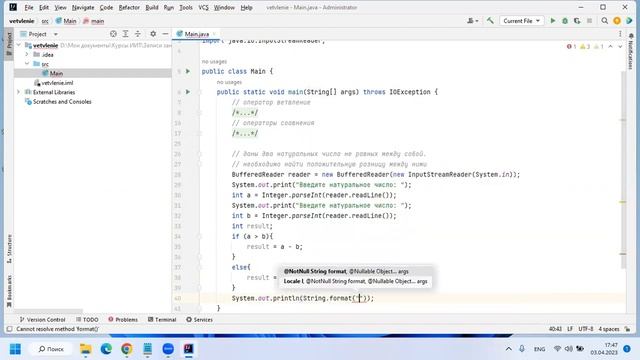
Task: Open the File menu
Action: 29,7
